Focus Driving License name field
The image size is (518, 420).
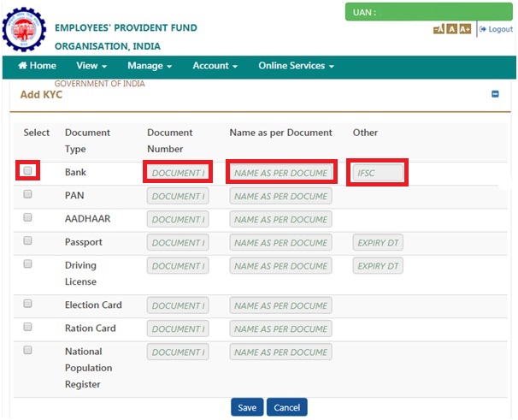click(x=281, y=265)
